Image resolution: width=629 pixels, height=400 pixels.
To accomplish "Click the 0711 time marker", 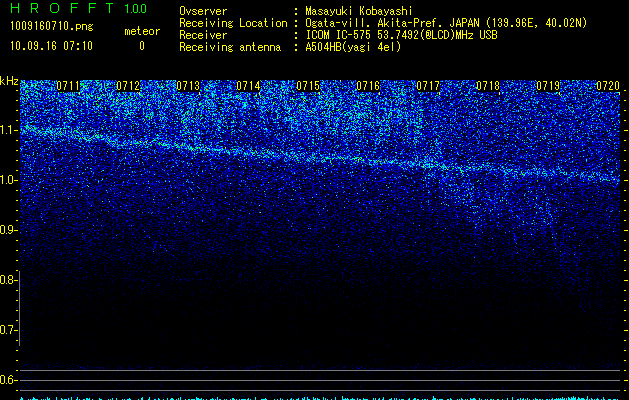I will [x=68, y=86].
